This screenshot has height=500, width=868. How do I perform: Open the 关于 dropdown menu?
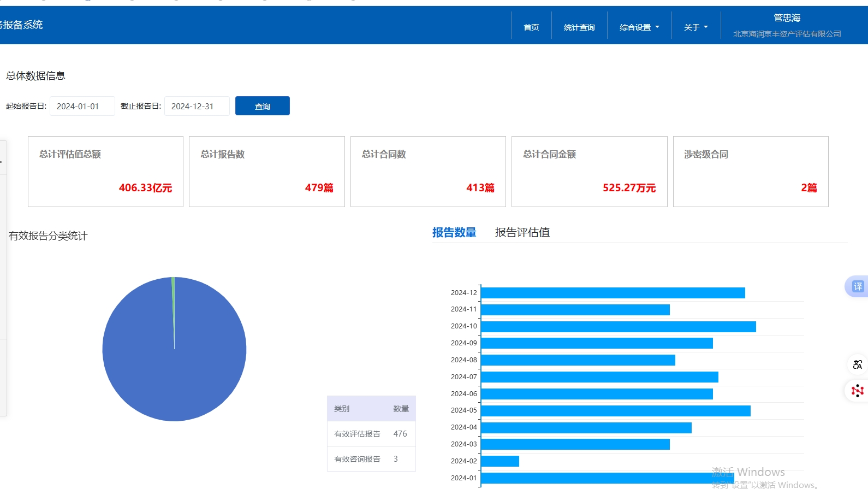695,27
